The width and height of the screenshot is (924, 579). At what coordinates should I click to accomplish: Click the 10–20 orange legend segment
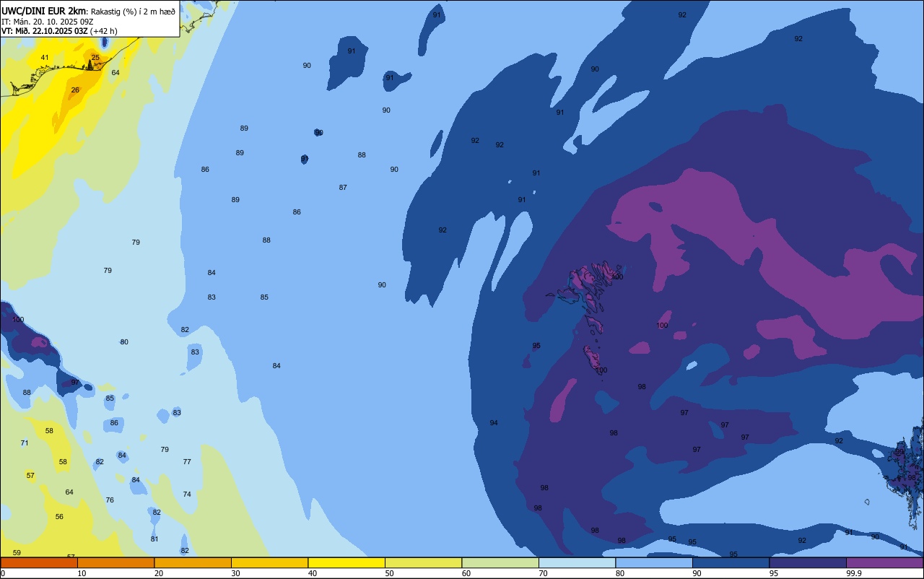point(115,562)
